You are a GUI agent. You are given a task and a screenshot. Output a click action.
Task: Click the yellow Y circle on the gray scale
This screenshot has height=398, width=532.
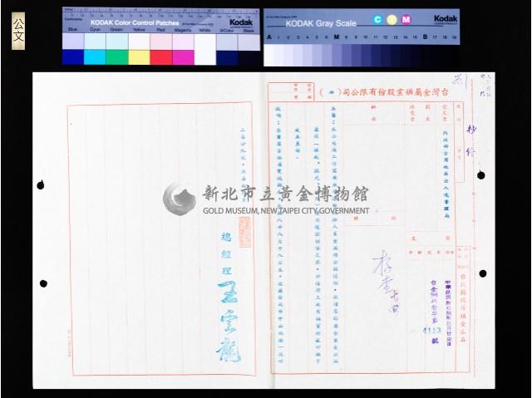[x=392, y=20]
